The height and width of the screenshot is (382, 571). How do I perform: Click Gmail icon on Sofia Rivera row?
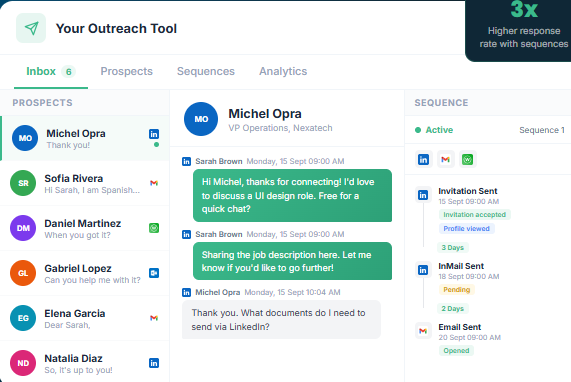154,183
